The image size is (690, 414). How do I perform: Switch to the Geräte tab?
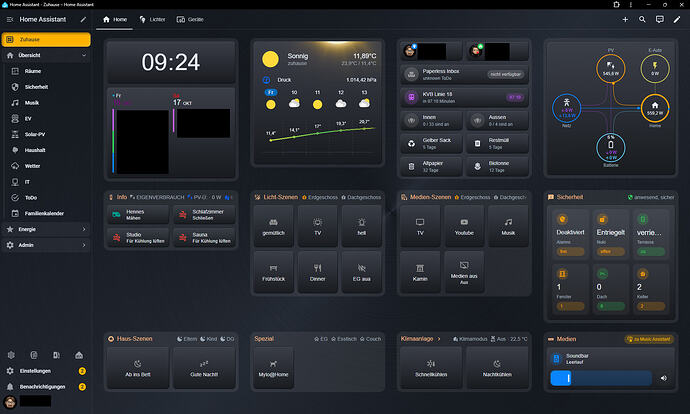pos(190,19)
